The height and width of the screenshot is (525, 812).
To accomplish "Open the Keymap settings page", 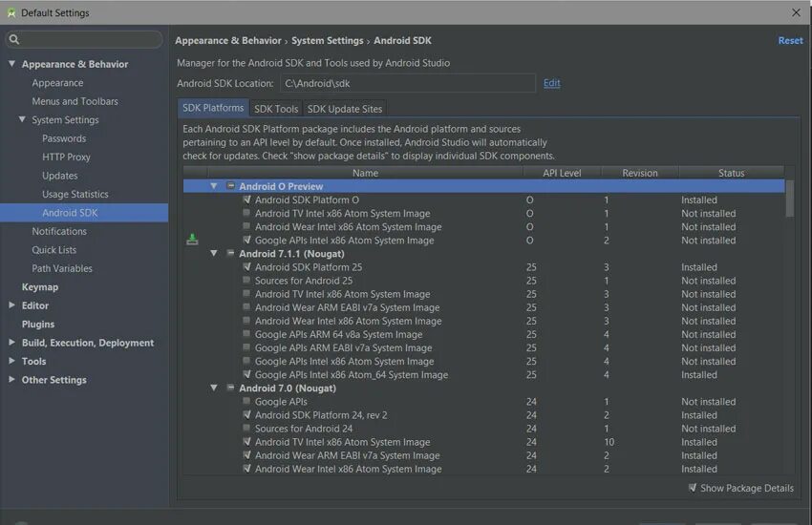I will [40, 287].
